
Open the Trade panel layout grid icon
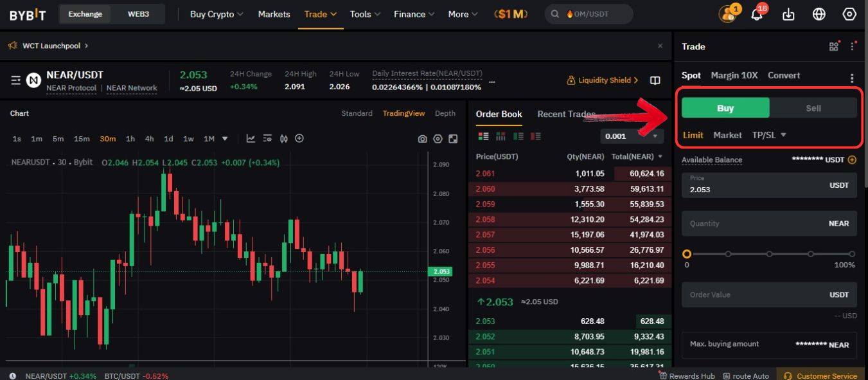[834, 46]
